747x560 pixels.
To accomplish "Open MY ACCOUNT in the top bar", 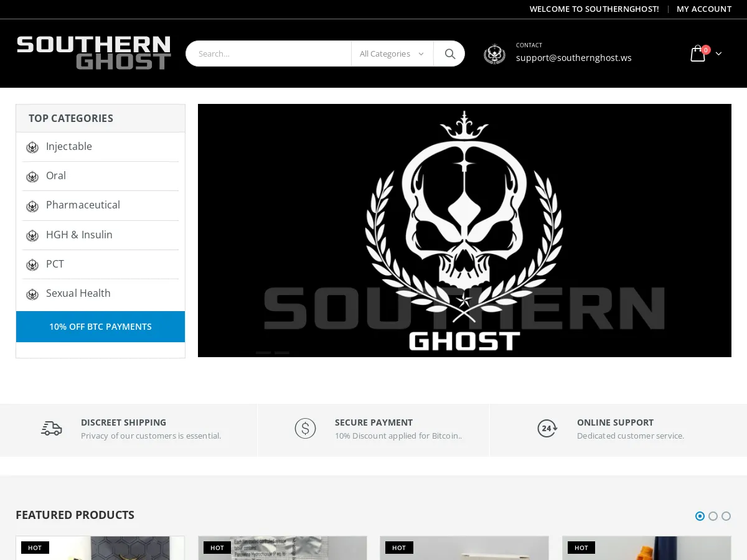I will pos(704,9).
